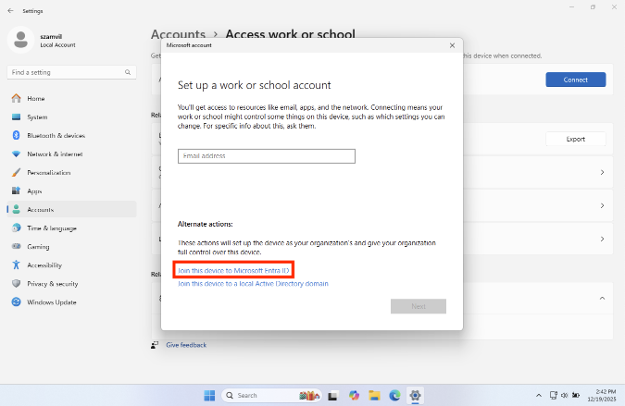Open Network & internet settings

55,154
